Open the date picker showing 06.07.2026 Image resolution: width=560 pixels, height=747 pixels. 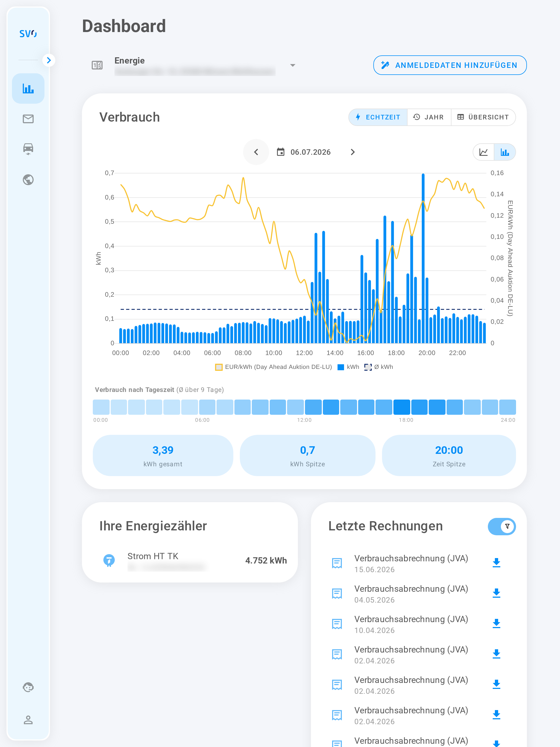[304, 152]
